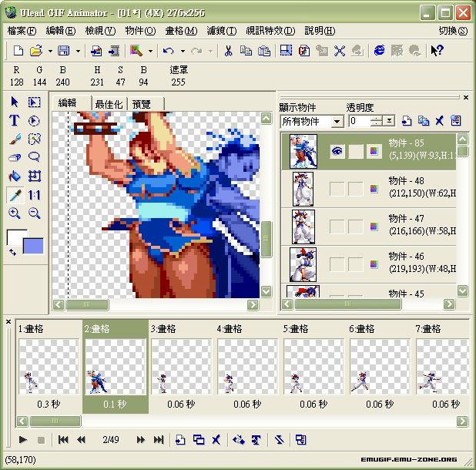Click the Paste clipboard icon

point(264,51)
